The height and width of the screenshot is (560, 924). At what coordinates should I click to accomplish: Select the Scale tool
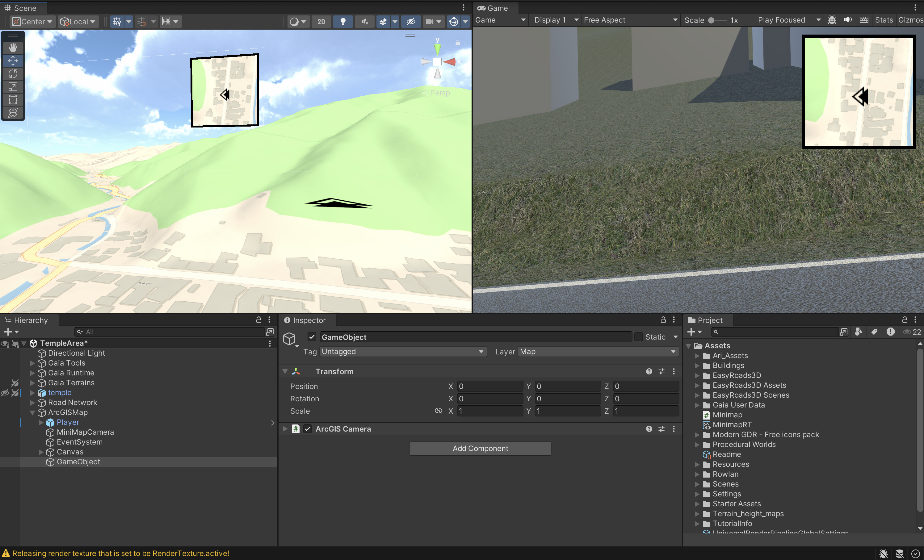click(x=13, y=87)
